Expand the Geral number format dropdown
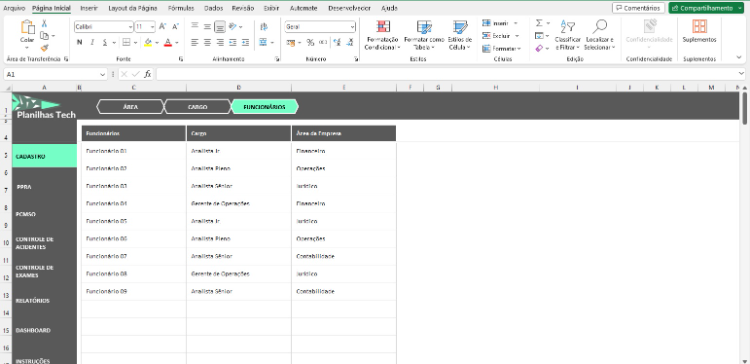Viewport: 750px width, 364px height. [353, 27]
